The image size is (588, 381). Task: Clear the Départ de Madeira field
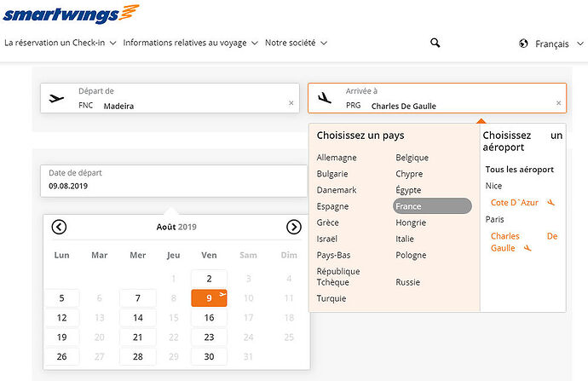point(291,103)
